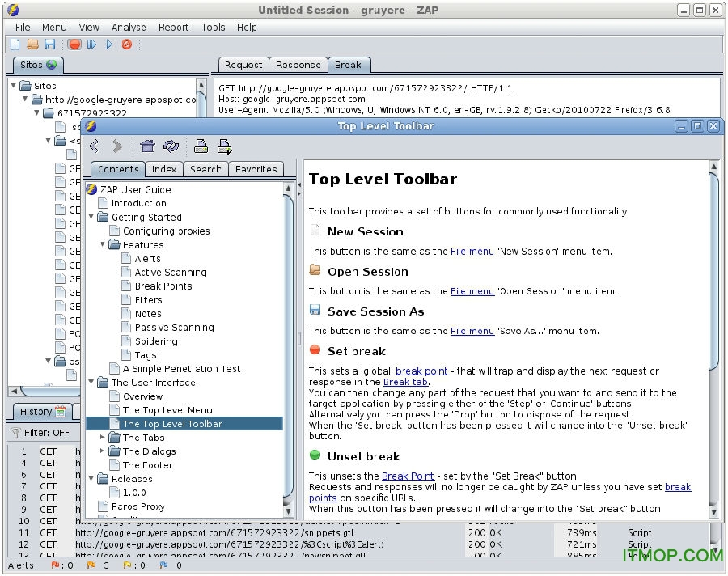728x576 pixels.
Task: Click the Save Session floppy icon
Action: point(49,44)
